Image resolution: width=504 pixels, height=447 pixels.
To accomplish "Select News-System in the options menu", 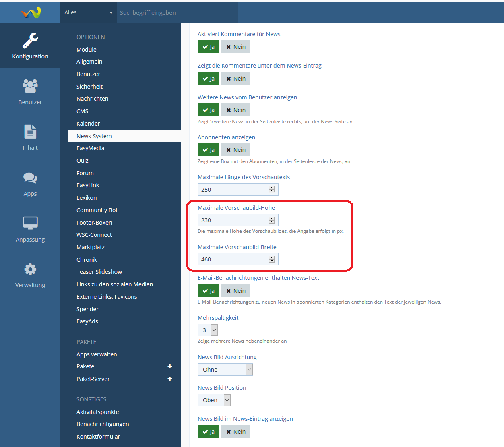I will 94,136.
